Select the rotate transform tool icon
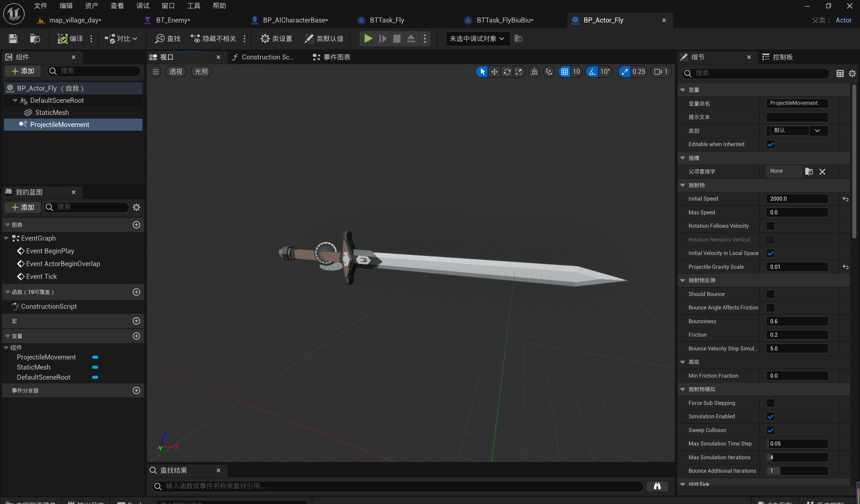The height and width of the screenshot is (504, 860). (507, 72)
